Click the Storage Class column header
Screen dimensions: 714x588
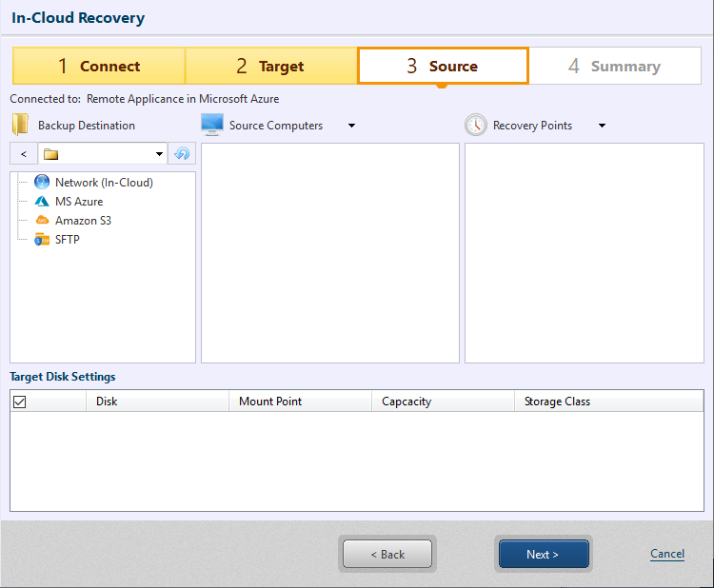coord(608,402)
